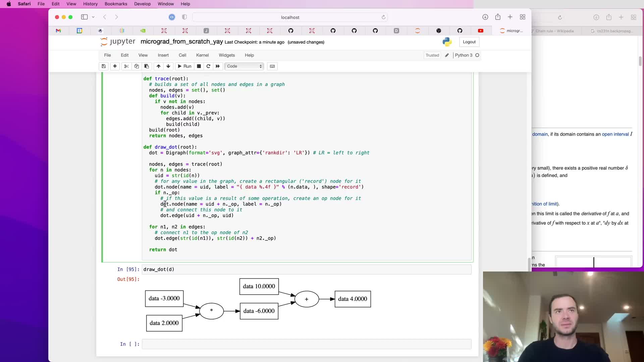Run the current cell
Image resolution: width=644 pixels, height=362 pixels.
coord(184,66)
